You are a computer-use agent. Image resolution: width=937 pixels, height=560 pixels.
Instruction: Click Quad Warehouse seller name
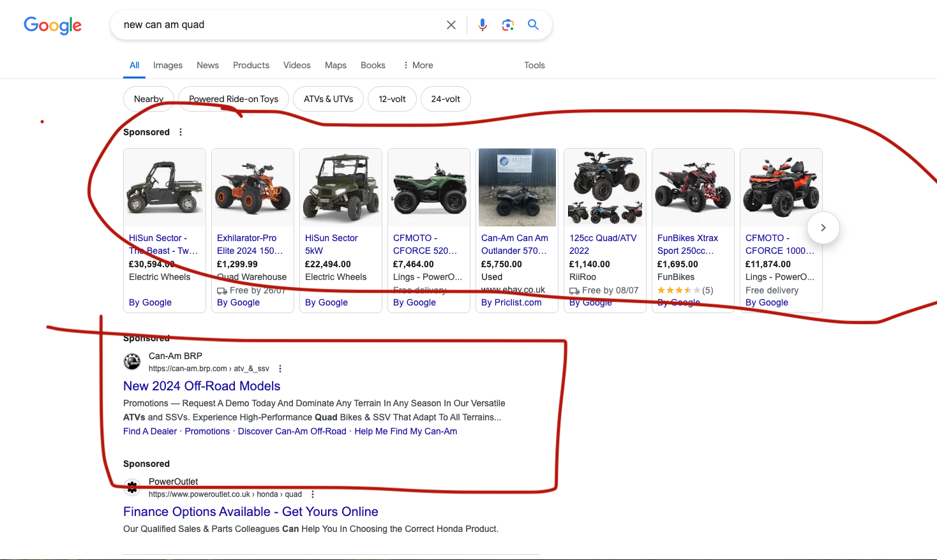pyautogui.click(x=251, y=277)
